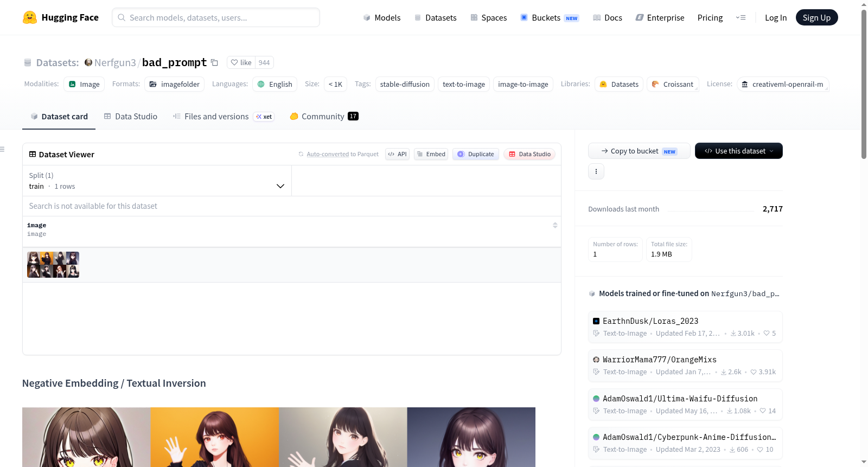Copy dataset to bucket
Screen dimensions: 868x467
click(639, 151)
